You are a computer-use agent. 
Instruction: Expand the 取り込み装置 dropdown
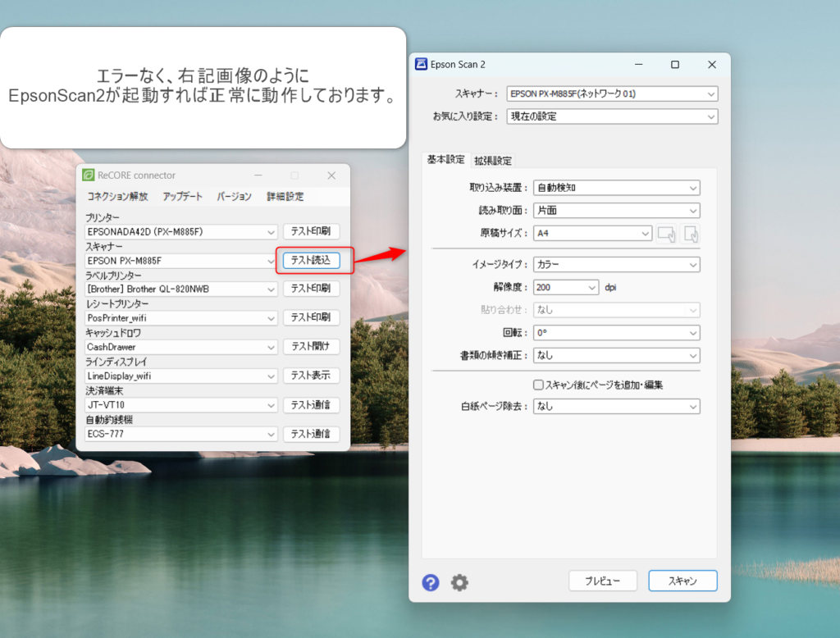[x=617, y=188]
